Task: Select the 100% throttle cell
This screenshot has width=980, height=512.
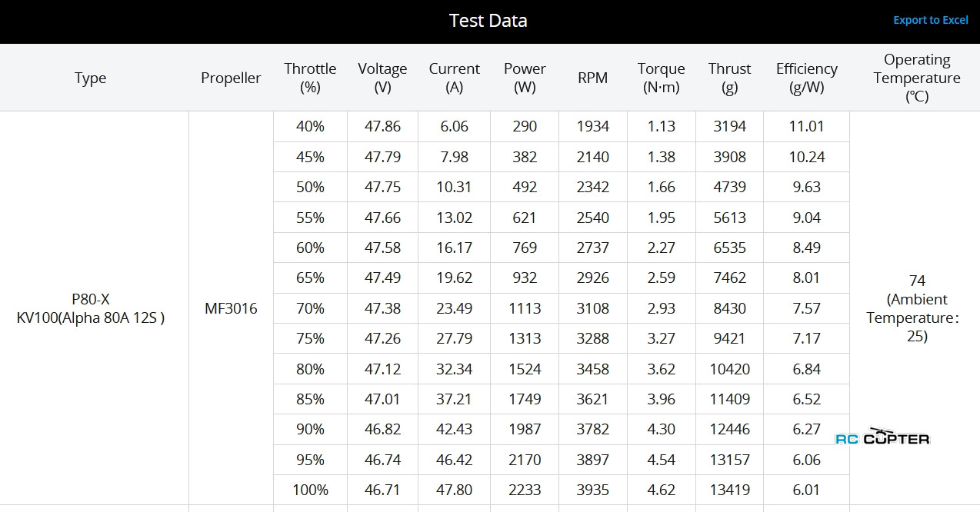Action: pos(310,490)
